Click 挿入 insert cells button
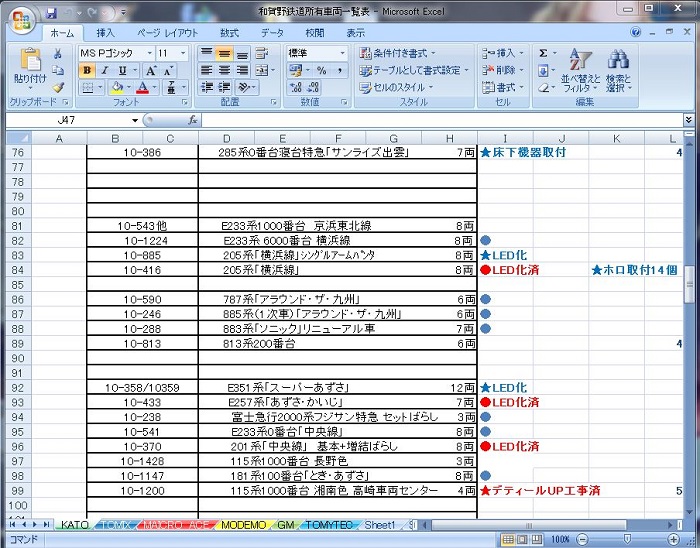This screenshot has height=548, width=700. point(503,54)
